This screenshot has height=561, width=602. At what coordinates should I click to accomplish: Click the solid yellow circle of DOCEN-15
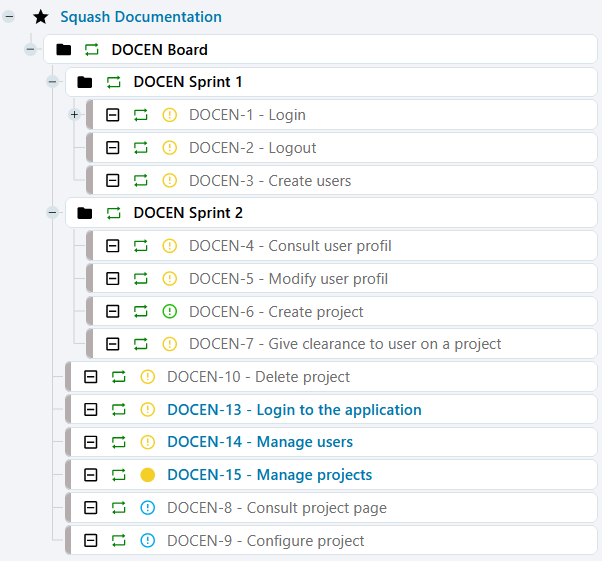148,475
